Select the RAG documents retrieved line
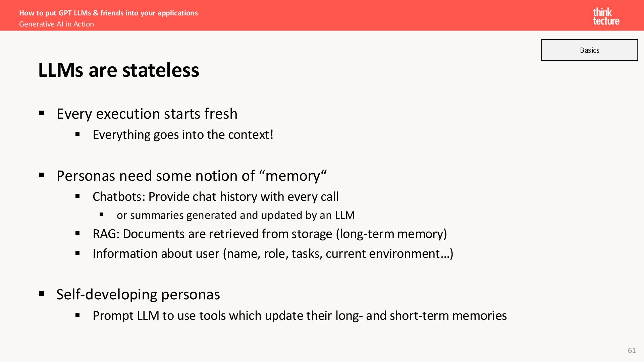 pyautogui.click(x=270, y=234)
